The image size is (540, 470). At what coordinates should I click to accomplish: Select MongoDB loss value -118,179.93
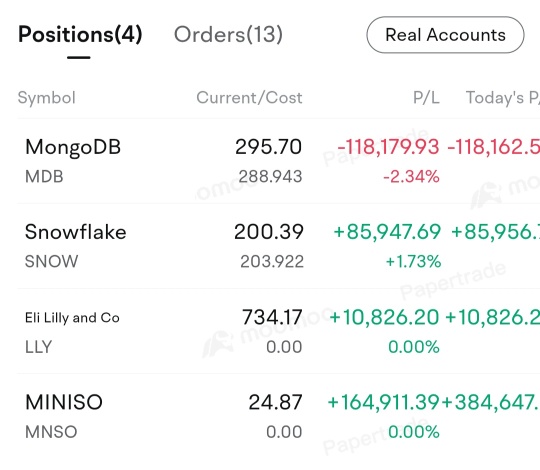[x=388, y=147]
